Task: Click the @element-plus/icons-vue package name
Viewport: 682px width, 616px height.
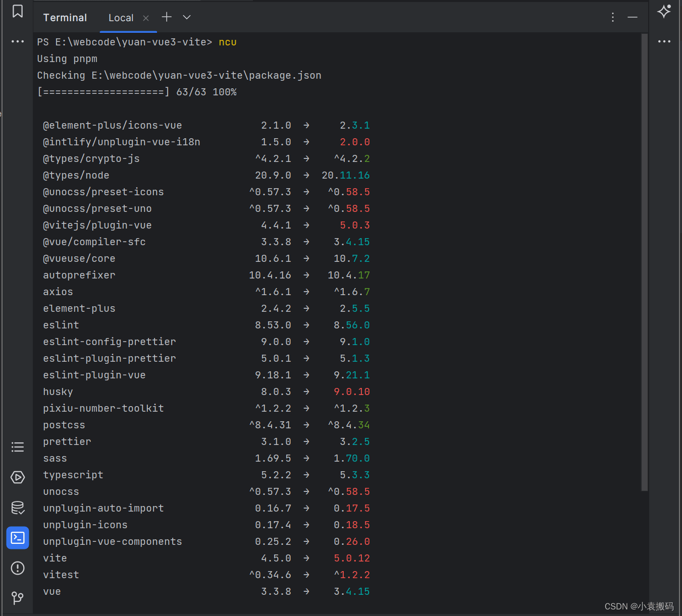Action: click(113, 125)
